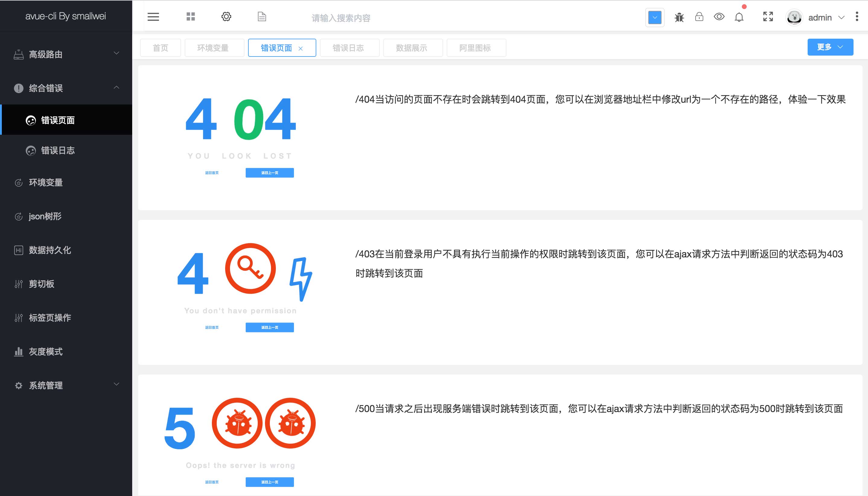Screen dimensions: 868x496
Task: Click the 数据持久化 HI icon
Action: pos(18,250)
